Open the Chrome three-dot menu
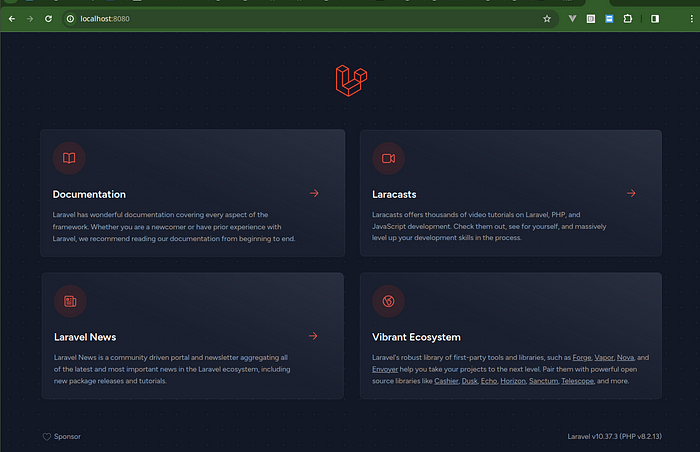The height and width of the screenshot is (452, 700). click(x=692, y=19)
